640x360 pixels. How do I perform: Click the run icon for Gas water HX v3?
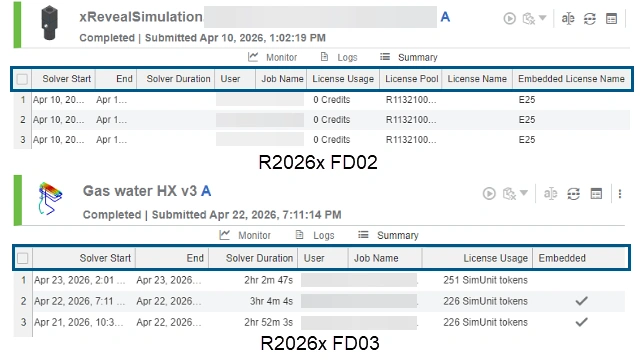pos(489,193)
